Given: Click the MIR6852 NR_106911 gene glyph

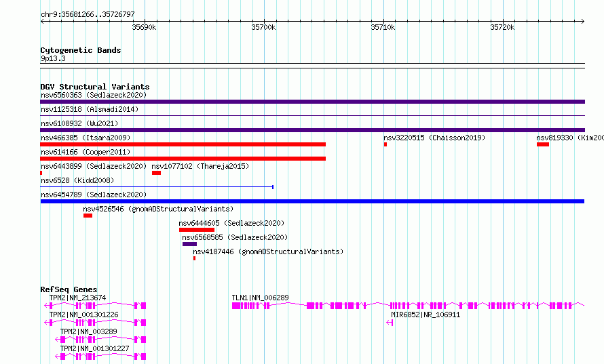Looking at the screenshot, I should click(x=390, y=323).
